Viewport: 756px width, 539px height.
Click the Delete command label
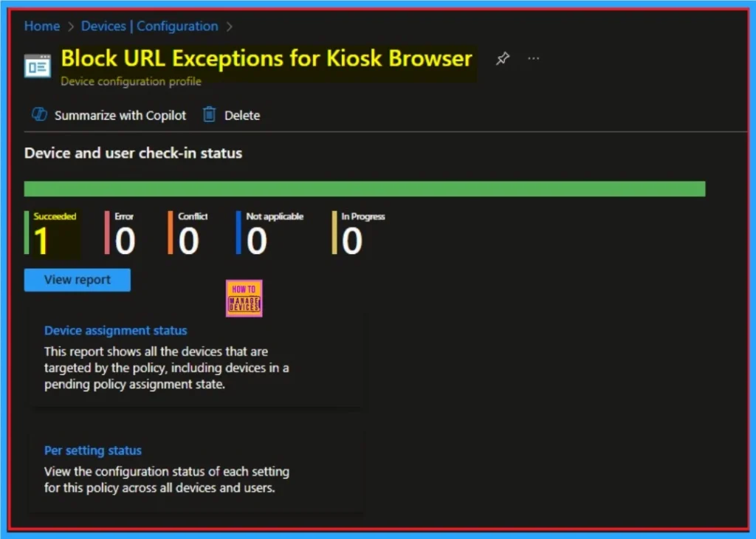242,115
